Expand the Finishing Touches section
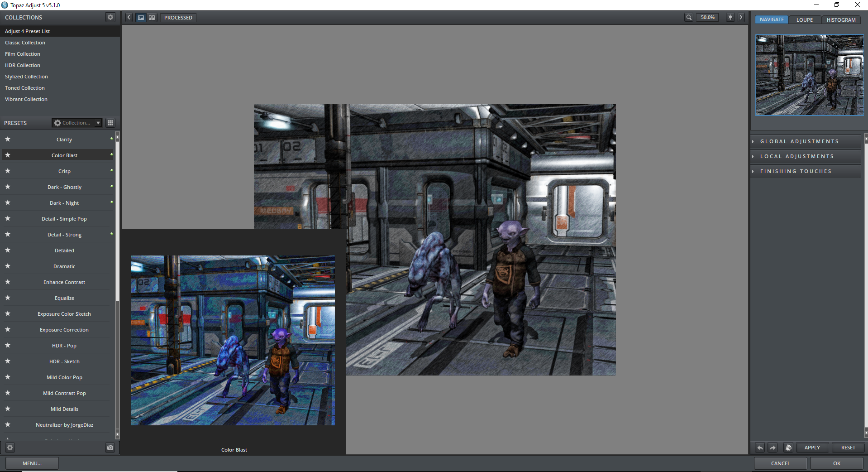 (796, 171)
